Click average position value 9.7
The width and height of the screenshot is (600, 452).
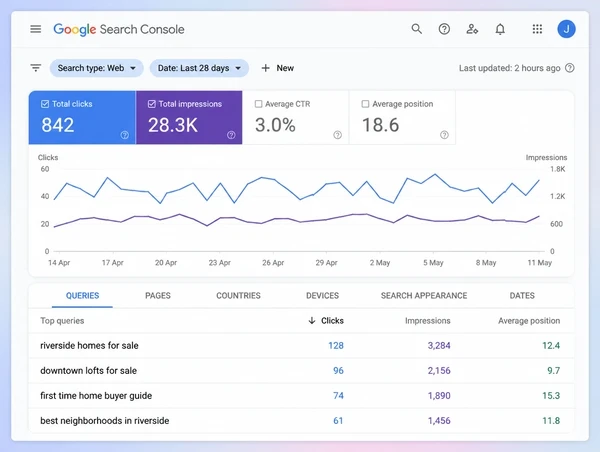point(554,370)
